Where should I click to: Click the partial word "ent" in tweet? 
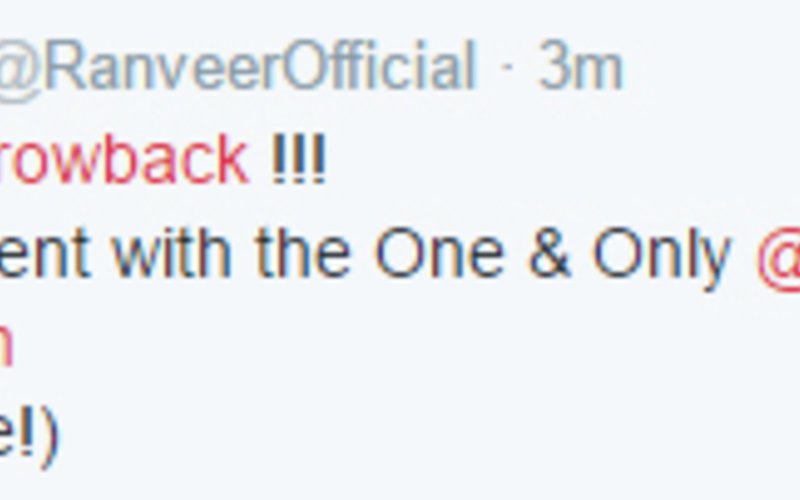coord(45,252)
